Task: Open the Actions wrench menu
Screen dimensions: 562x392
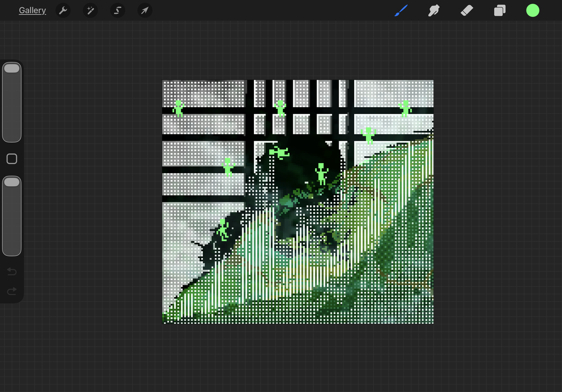Action: pyautogui.click(x=63, y=10)
